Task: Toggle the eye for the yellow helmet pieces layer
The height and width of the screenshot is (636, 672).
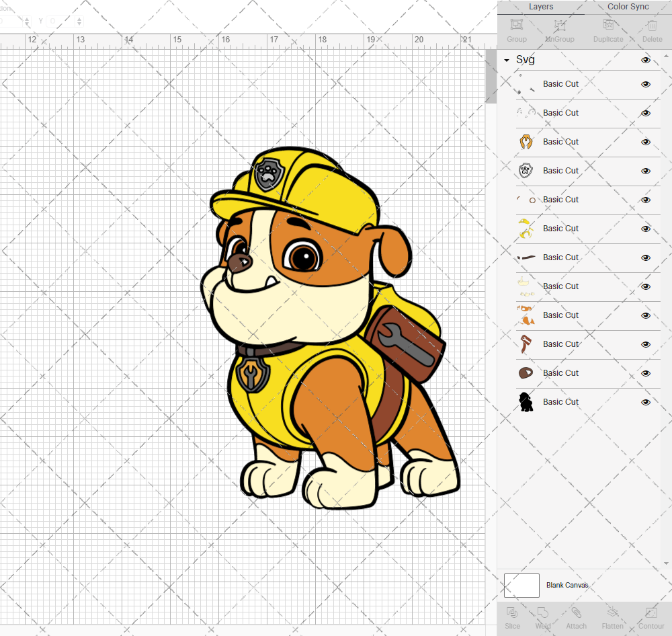Action: click(x=645, y=229)
